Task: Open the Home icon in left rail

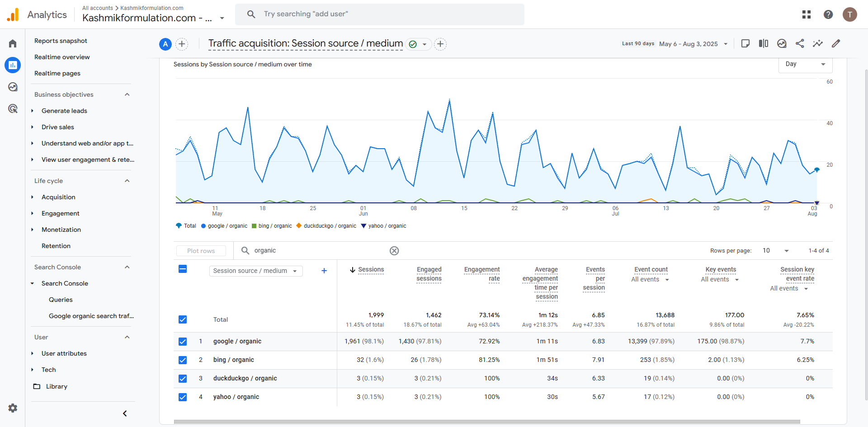Action: click(x=13, y=43)
